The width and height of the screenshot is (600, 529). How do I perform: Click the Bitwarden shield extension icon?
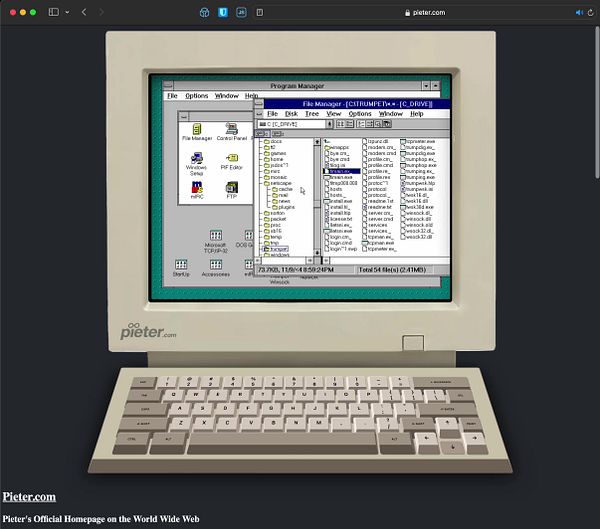223,13
